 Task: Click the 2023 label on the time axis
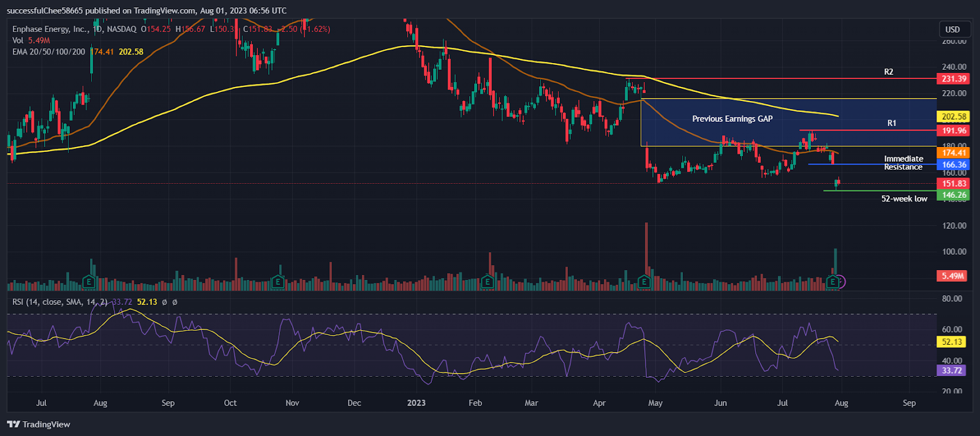coord(417,403)
